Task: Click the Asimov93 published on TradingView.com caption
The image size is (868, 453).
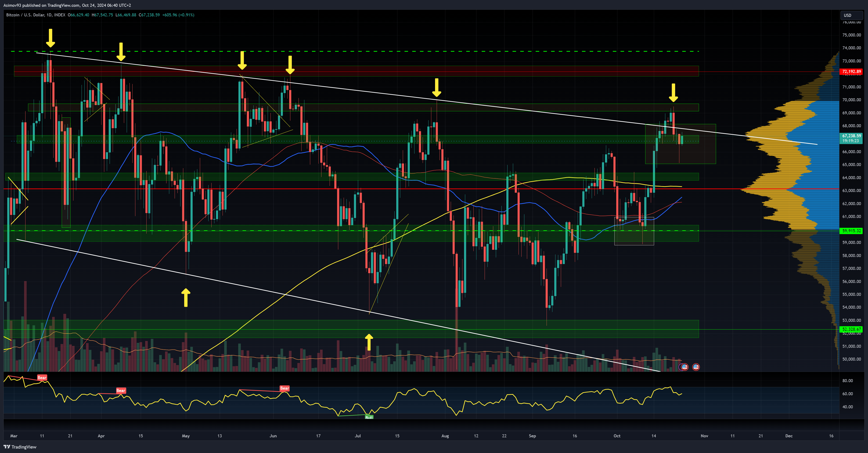Action: 67,5
